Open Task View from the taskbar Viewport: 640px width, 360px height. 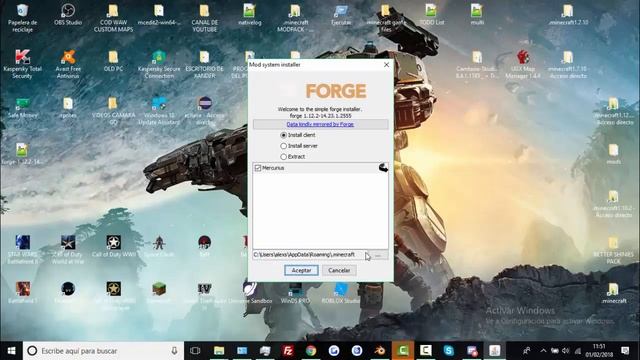click(x=195, y=351)
